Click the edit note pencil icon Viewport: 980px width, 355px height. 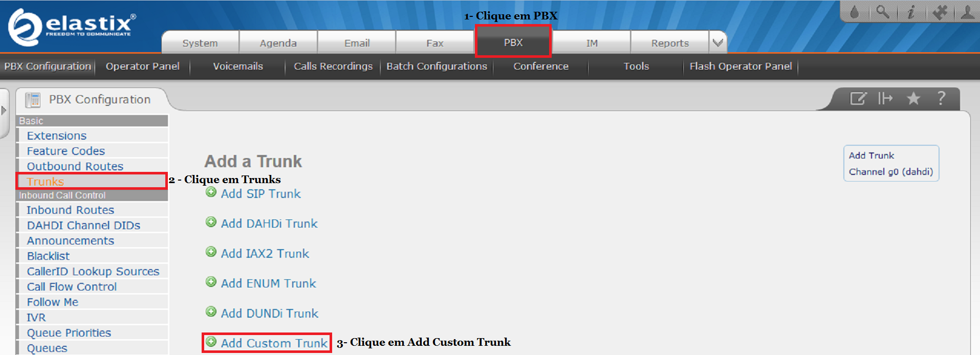[858, 98]
